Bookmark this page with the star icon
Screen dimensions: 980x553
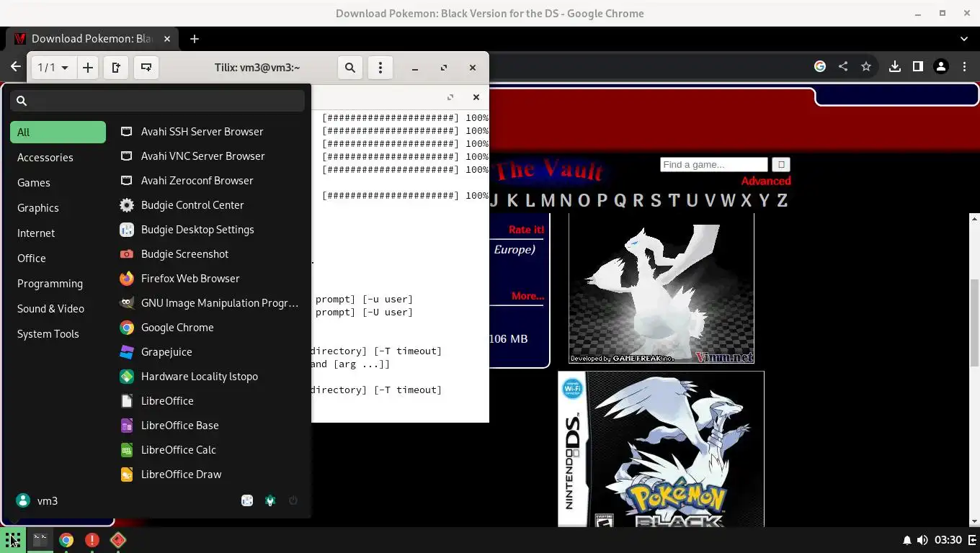(x=866, y=66)
